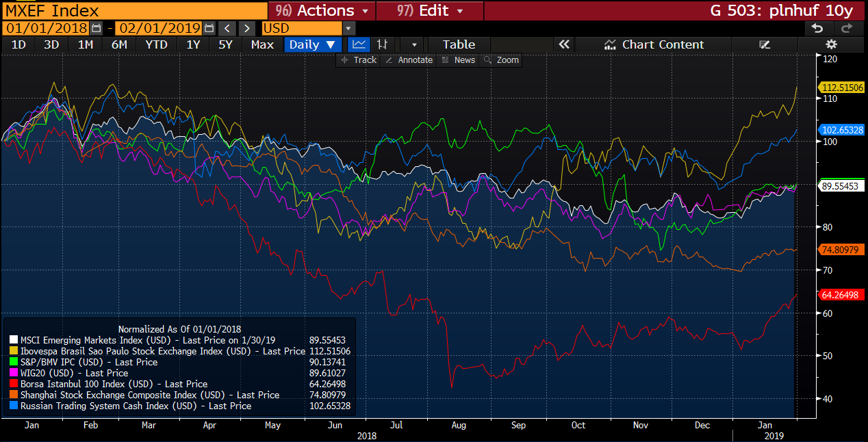
Task: Click Normalized As Of 01/01/2018 legend header
Action: coord(179,329)
